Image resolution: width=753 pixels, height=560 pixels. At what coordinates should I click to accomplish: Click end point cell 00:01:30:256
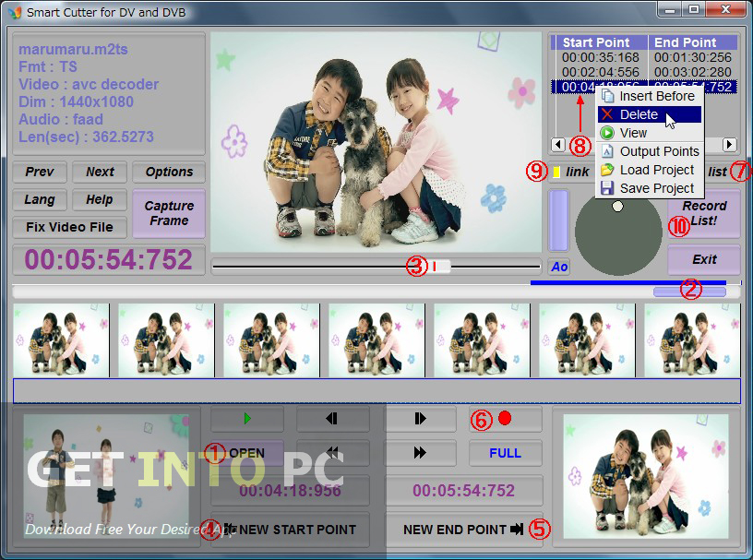(x=692, y=57)
